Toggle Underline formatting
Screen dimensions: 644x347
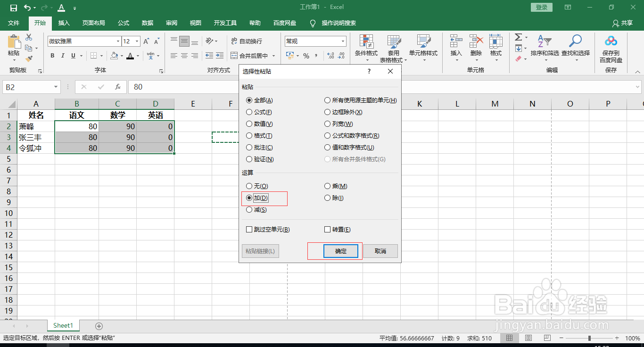click(73, 56)
